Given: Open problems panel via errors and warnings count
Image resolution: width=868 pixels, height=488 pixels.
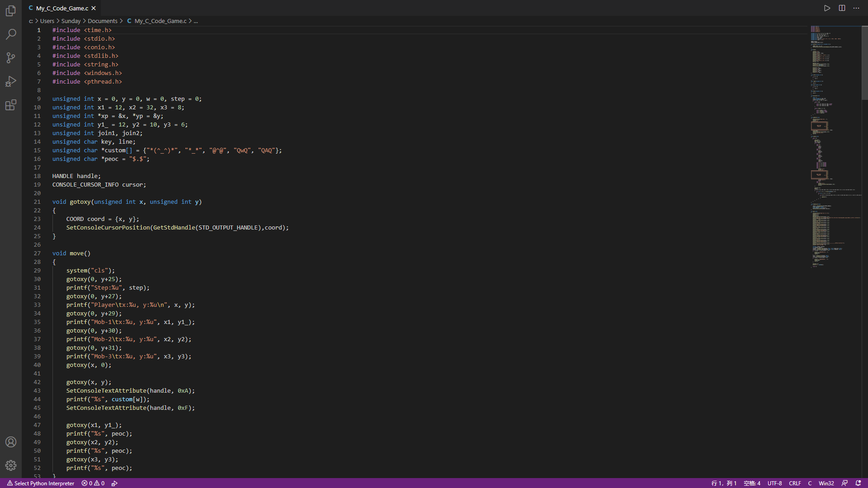Looking at the screenshot, I should [x=93, y=483].
